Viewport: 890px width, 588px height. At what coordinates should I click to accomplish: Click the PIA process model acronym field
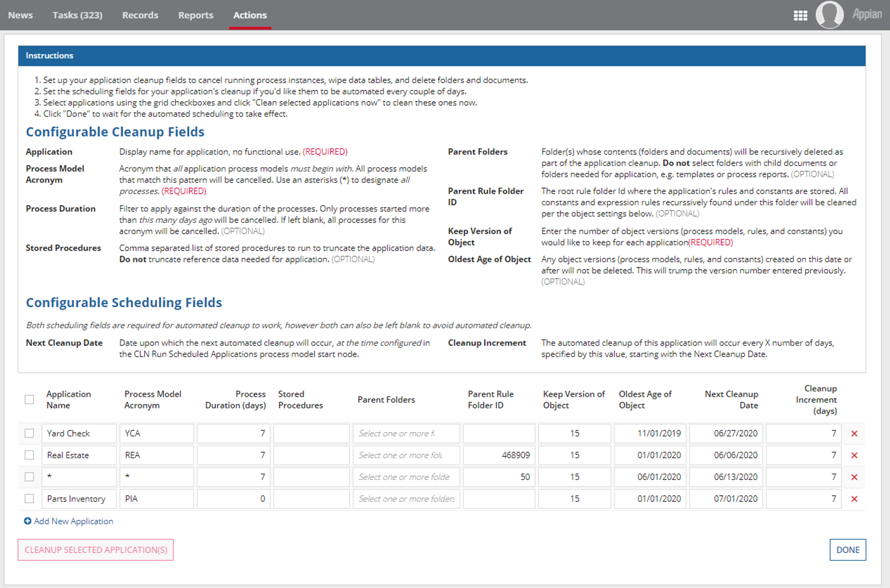[x=157, y=499]
